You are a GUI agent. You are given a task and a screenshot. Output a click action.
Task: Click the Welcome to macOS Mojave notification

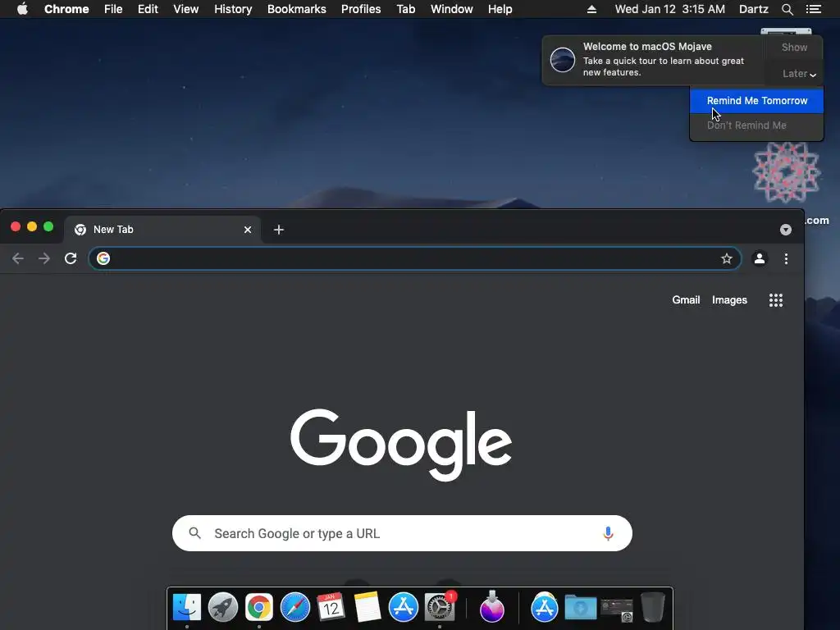654,59
